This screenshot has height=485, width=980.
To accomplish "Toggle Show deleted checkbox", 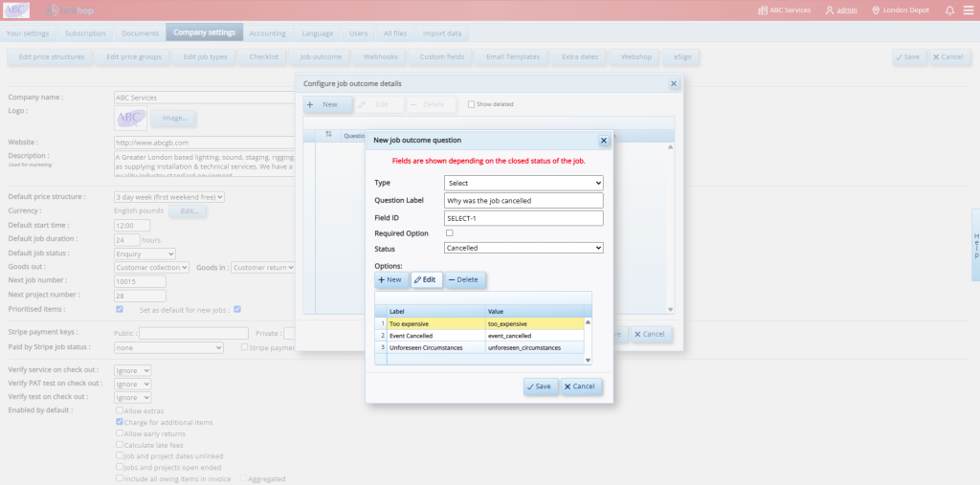I will click(x=471, y=104).
